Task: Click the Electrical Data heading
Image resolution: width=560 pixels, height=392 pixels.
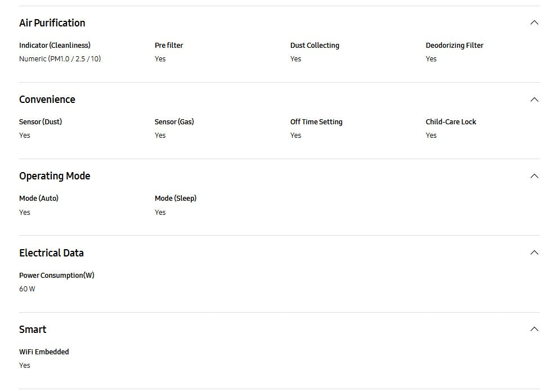Action: click(x=51, y=253)
